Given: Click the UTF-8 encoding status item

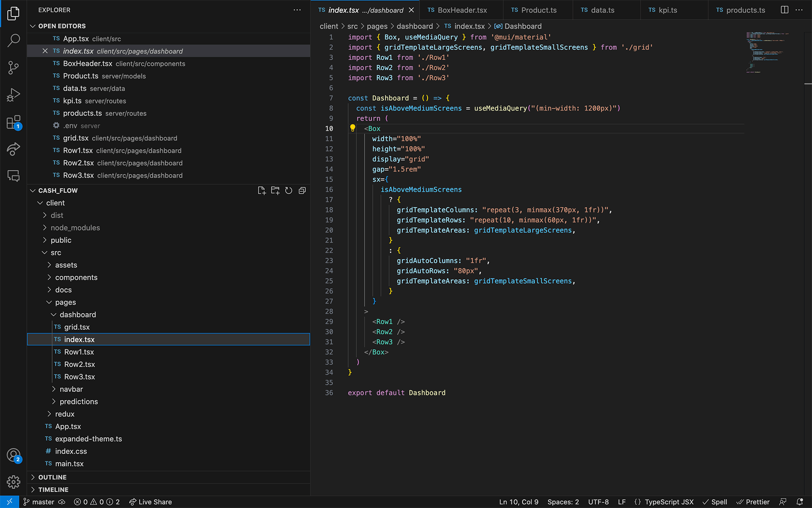Looking at the screenshot, I should 598,502.
